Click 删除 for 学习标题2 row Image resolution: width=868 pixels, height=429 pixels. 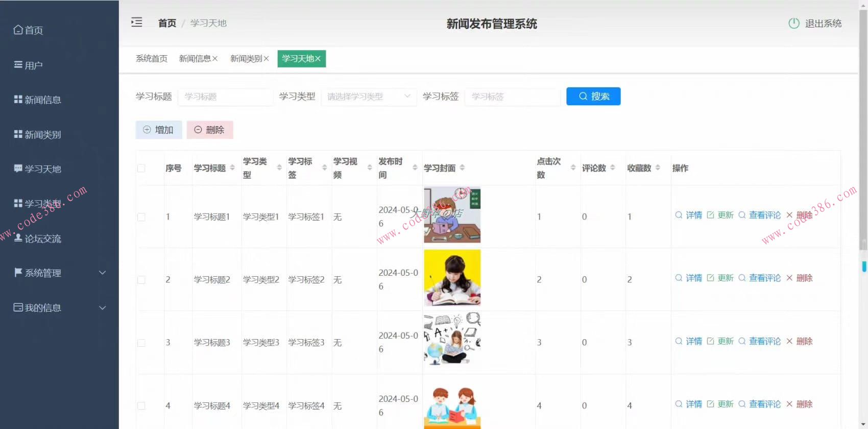click(799, 278)
